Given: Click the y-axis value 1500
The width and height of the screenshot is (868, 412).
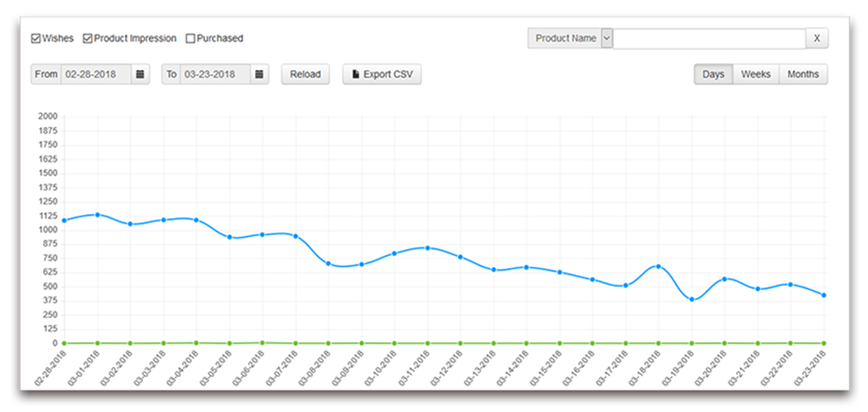Looking at the screenshot, I should [48, 173].
